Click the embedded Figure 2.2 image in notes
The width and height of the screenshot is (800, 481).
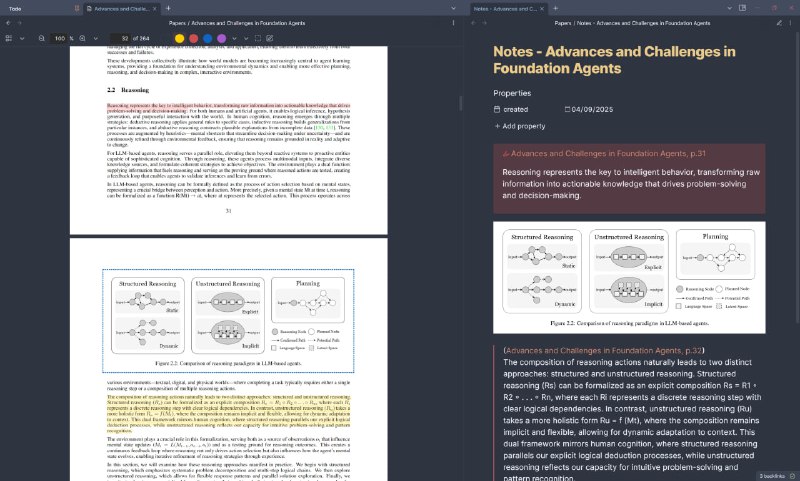629,277
